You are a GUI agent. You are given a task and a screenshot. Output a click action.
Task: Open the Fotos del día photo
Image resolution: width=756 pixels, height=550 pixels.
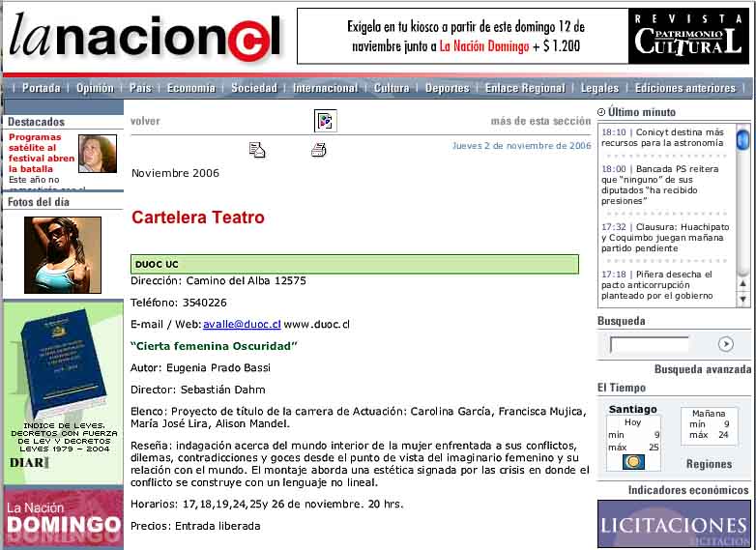[63, 255]
